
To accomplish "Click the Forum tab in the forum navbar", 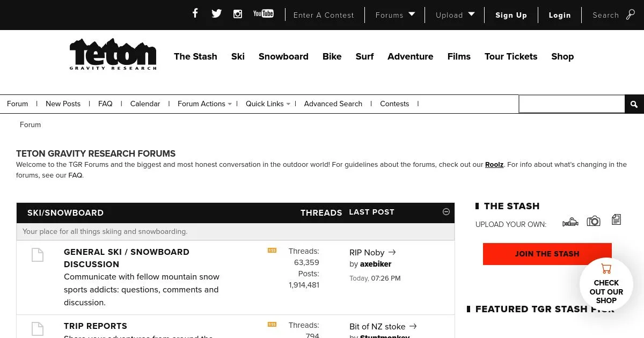I will [x=18, y=104].
